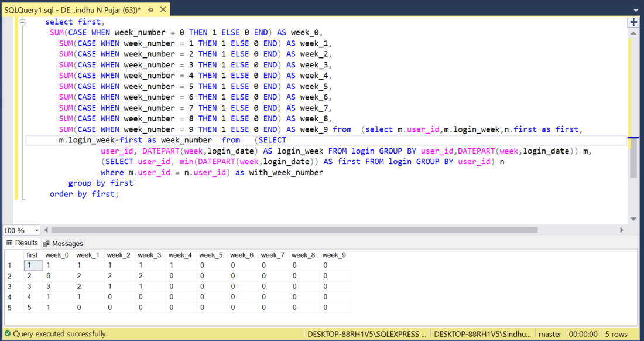Image resolution: width=644 pixels, height=341 pixels.
Task: Switch to the Messages tab
Action: pyautogui.click(x=63, y=244)
